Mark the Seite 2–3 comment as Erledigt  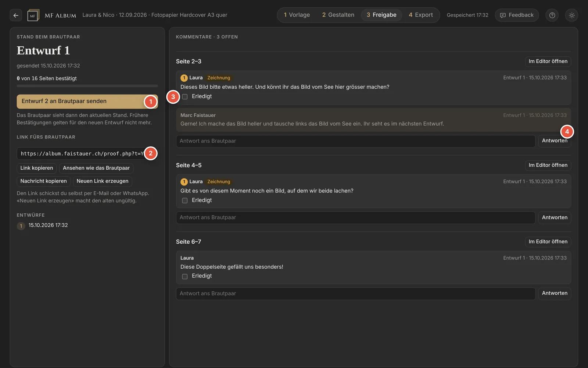185,96
